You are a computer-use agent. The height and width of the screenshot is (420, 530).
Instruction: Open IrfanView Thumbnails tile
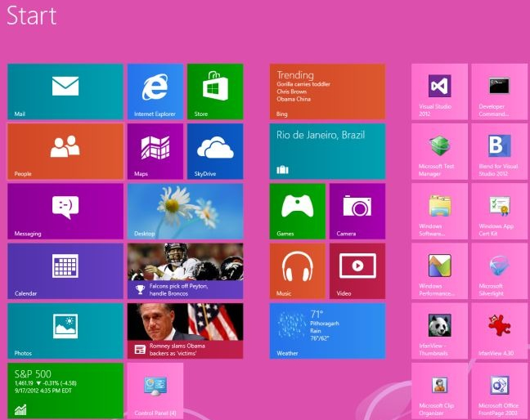pyautogui.click(x=439, y=331)
